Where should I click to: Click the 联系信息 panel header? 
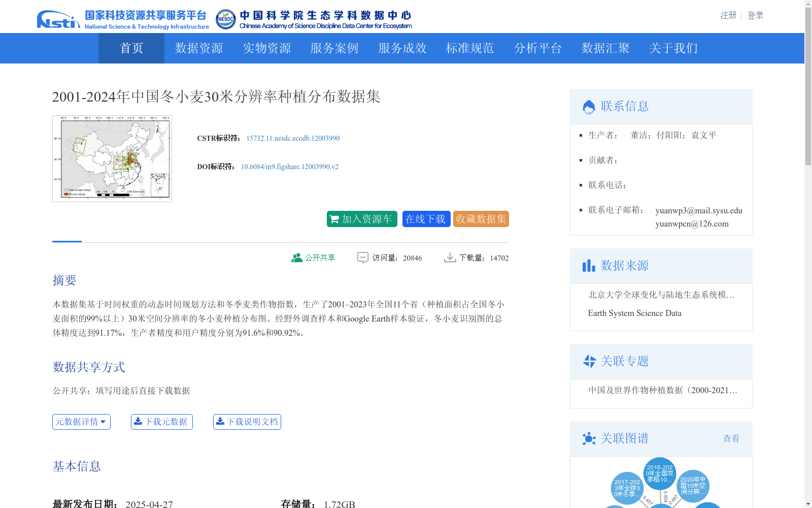click(x=661, y=107)
